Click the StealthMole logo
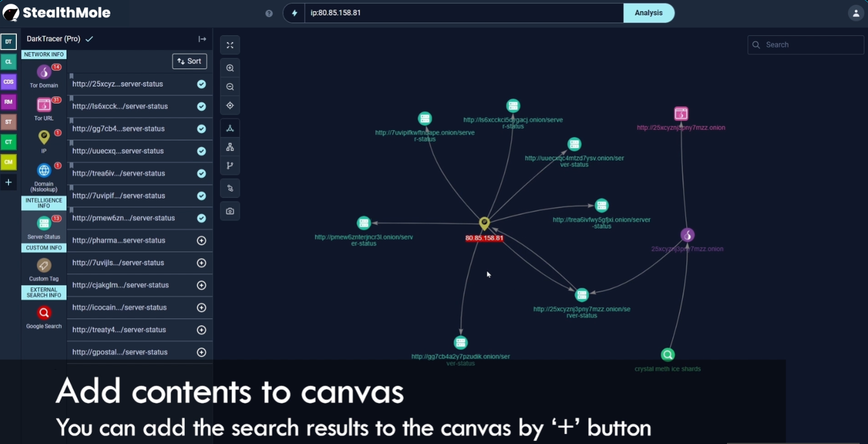This screenshot has width=868, height=444. click(x=56, y=13)
